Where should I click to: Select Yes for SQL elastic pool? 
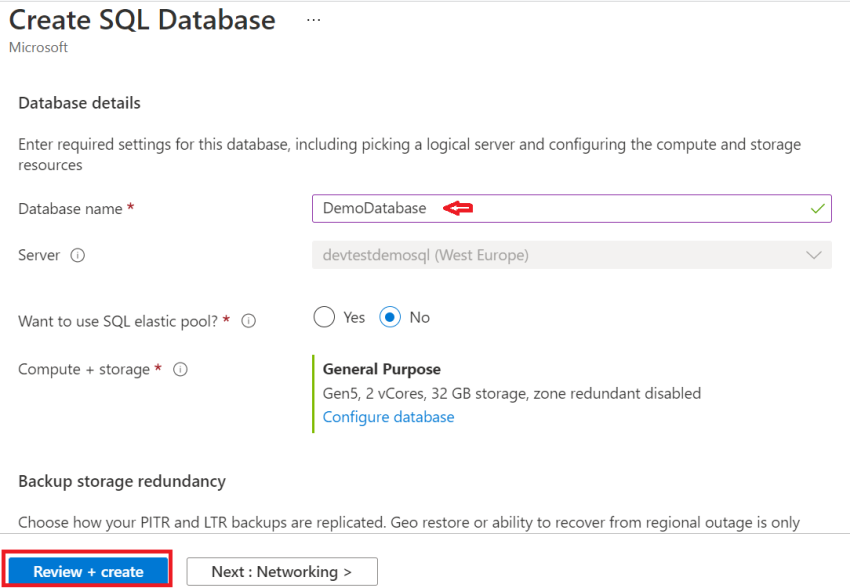(x=324, y=316)
